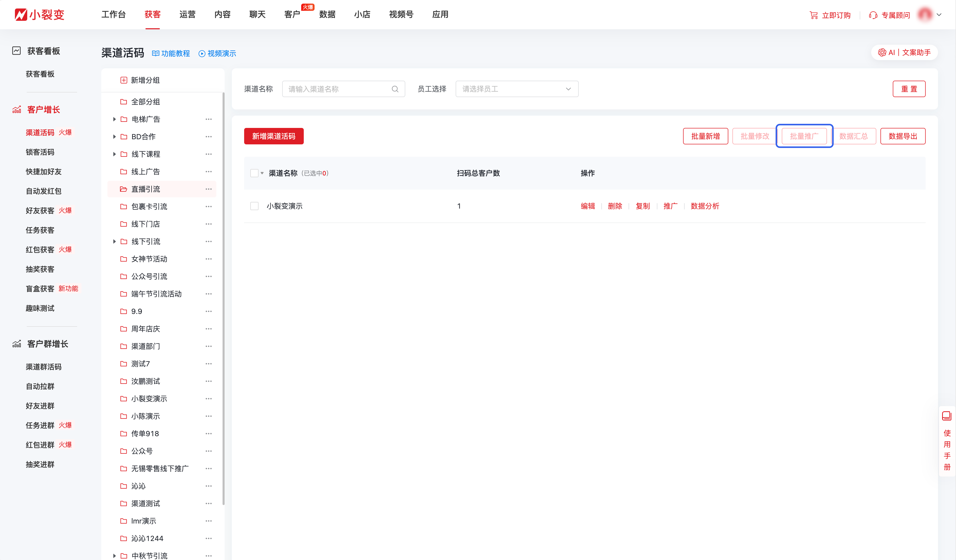This screenshot has width=956, height=560.
Task: Click the headset icon next to 专属顾问
Action: pos(872,14)
